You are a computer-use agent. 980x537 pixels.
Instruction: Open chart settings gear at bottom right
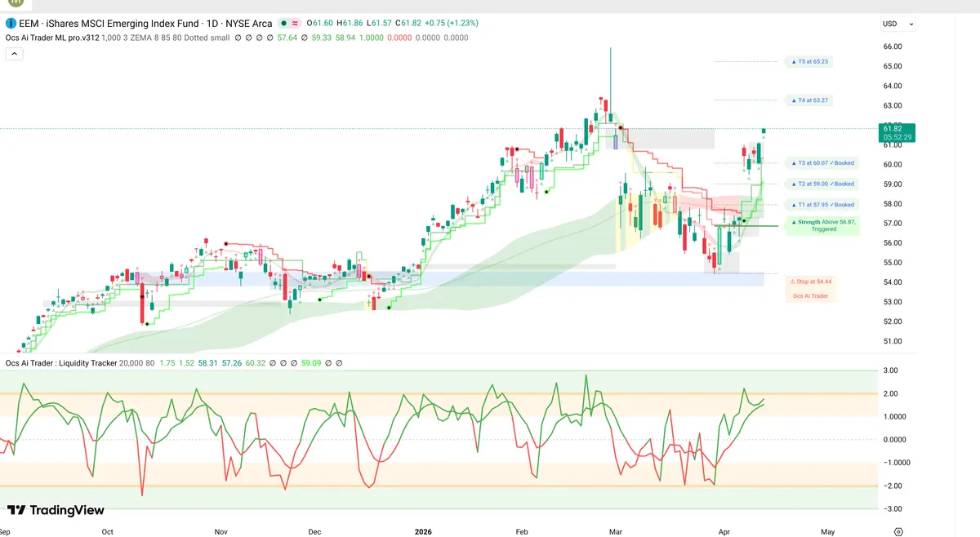pos(898,531)
